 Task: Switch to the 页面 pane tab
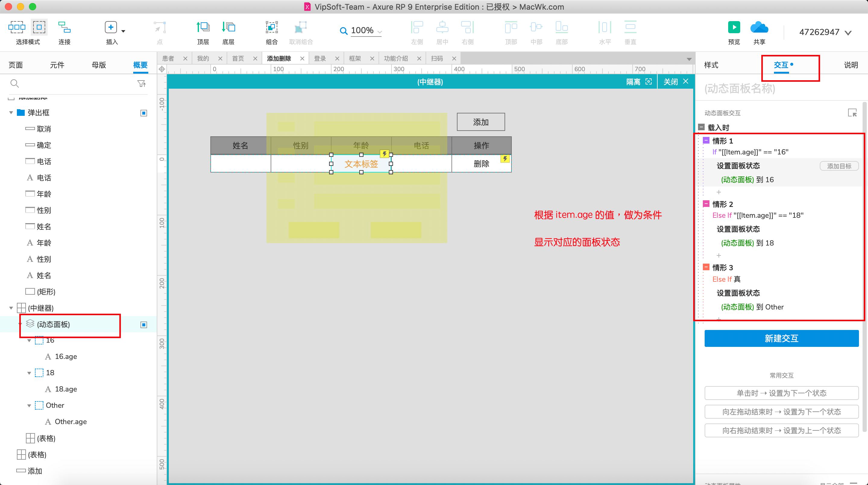(15, 65)
